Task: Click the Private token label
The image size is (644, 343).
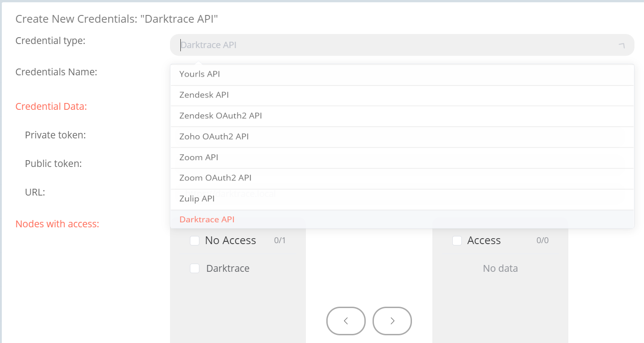Action: tap(55, 135)
